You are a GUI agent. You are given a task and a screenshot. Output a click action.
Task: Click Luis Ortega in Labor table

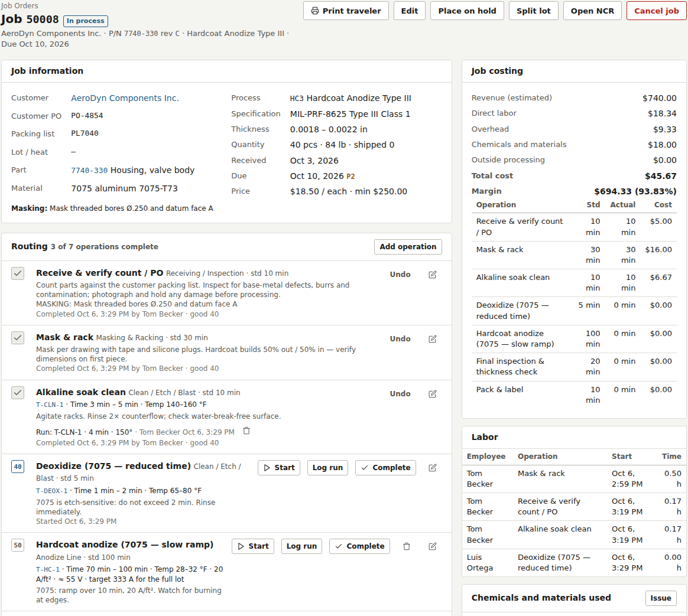coord(479,562)
